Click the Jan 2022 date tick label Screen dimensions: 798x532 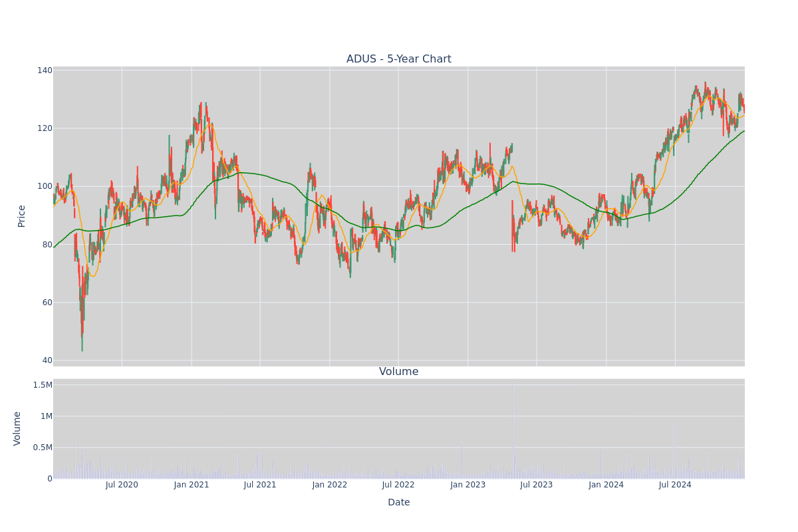point(330,485)
